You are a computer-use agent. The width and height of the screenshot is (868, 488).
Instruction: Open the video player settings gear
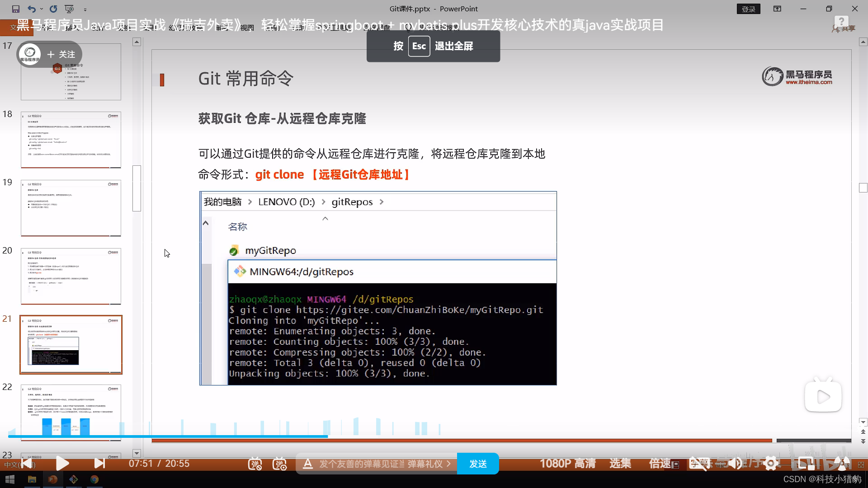pos(771,463)
